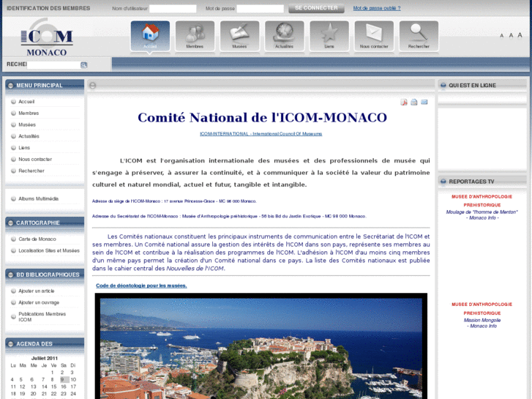Open Publications Membres ICOM
The image size is (532, 399).
coord(42,317)
